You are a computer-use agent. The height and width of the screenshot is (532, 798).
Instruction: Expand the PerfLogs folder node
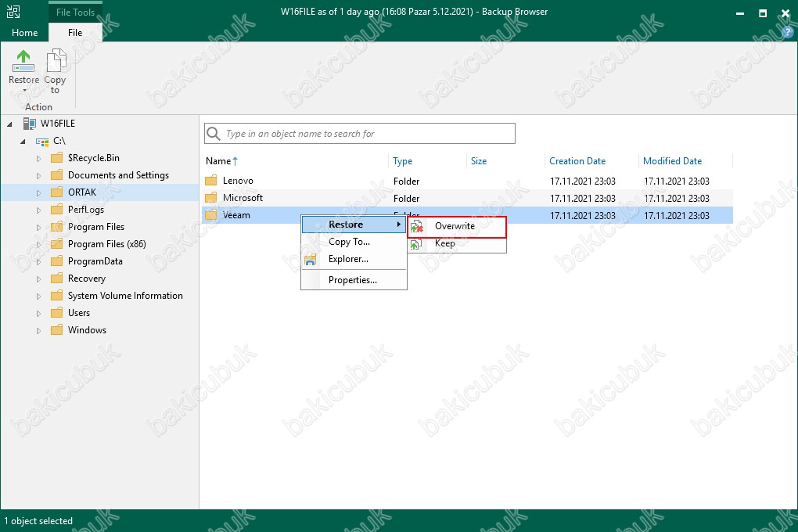tap(38, 210)
